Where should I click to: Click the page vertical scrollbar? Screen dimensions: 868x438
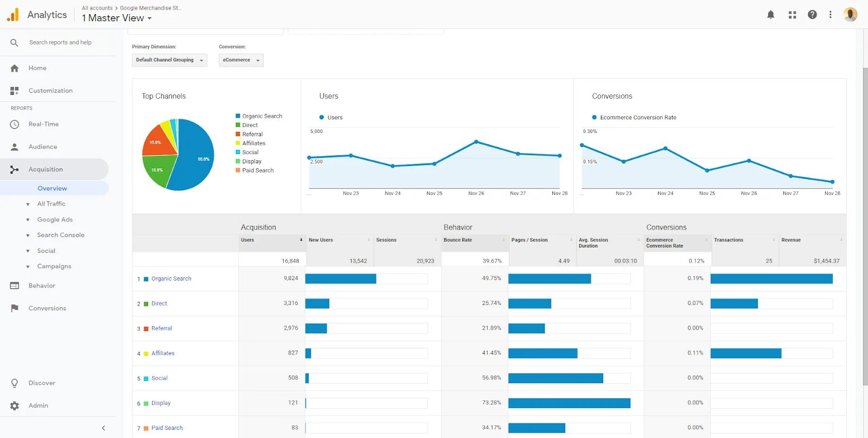point(865,226)
